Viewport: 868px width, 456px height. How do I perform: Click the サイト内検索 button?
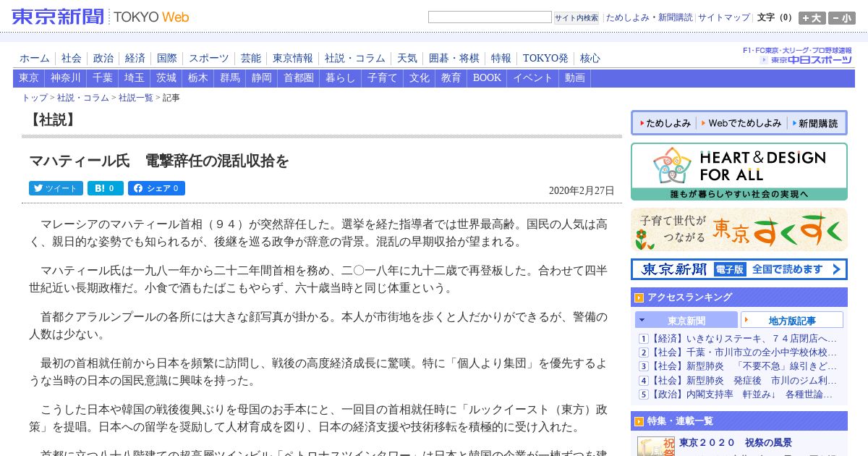click(576, 18)
